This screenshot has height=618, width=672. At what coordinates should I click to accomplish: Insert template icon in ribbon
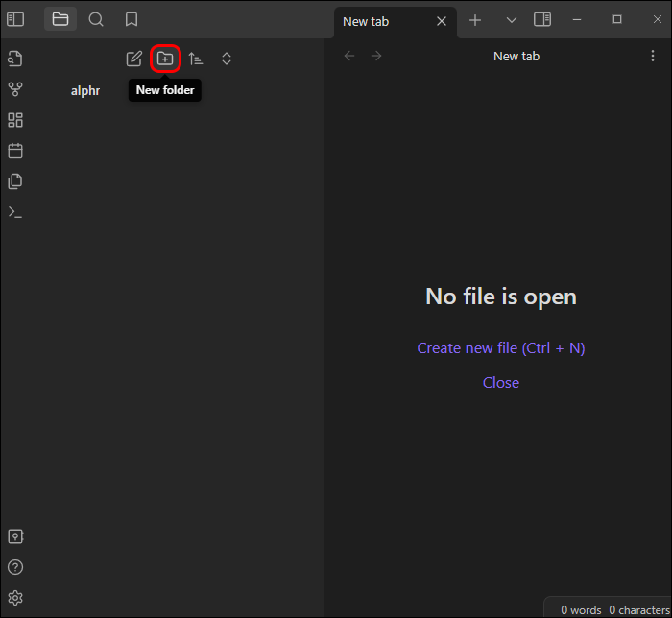coord(15,181)
